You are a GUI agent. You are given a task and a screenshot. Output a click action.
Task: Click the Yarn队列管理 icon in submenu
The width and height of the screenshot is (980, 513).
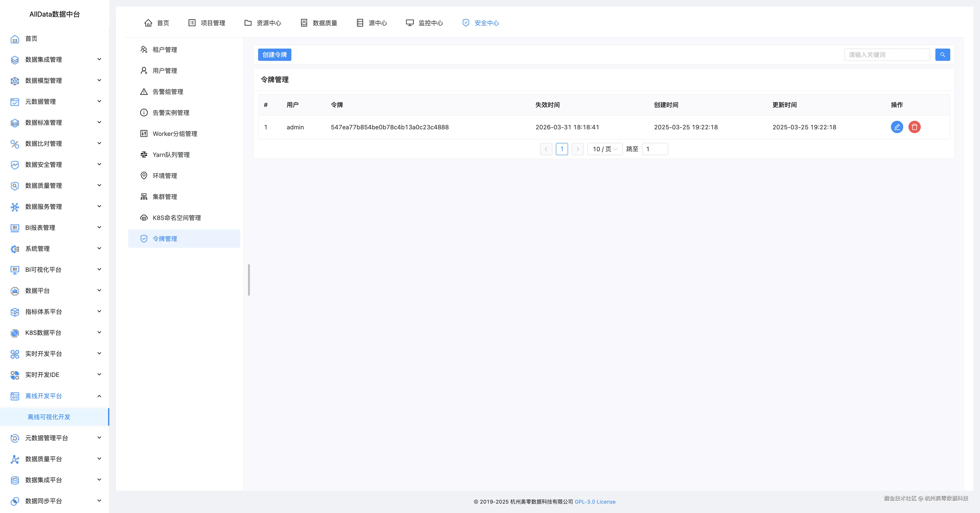coord(144,155)
